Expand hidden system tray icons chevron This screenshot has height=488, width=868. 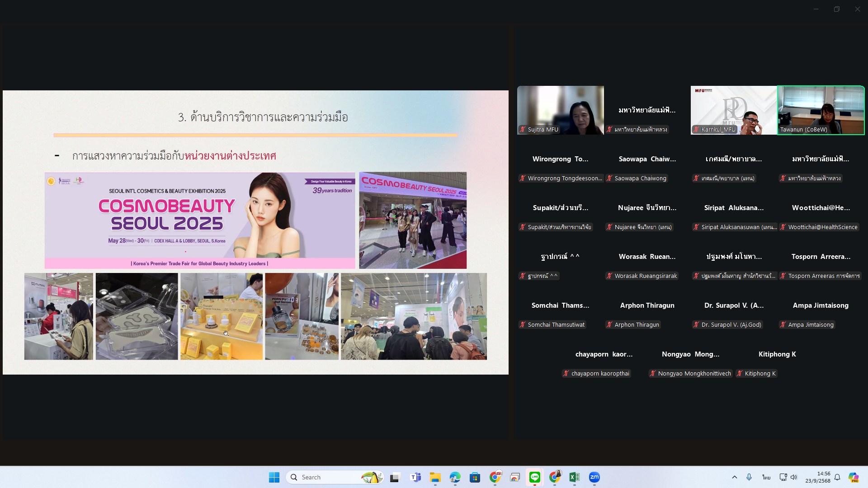(x=734, y=477)
